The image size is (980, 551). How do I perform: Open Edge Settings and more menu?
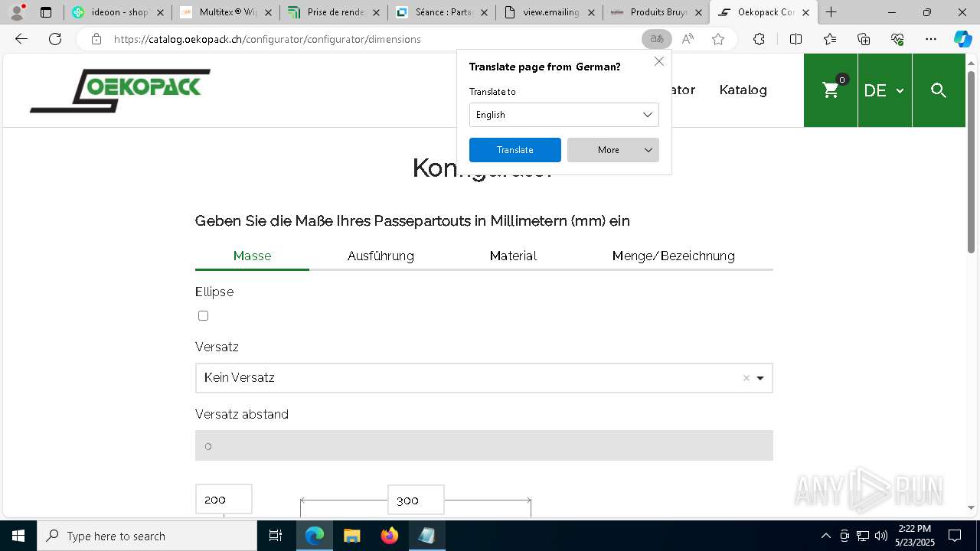pos(931,39)
